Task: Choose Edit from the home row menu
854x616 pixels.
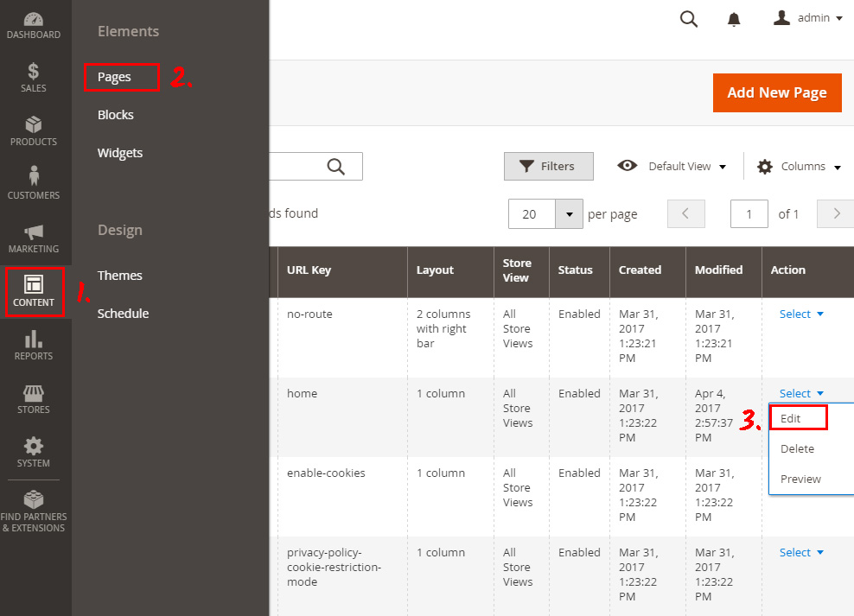Action: 799,418
